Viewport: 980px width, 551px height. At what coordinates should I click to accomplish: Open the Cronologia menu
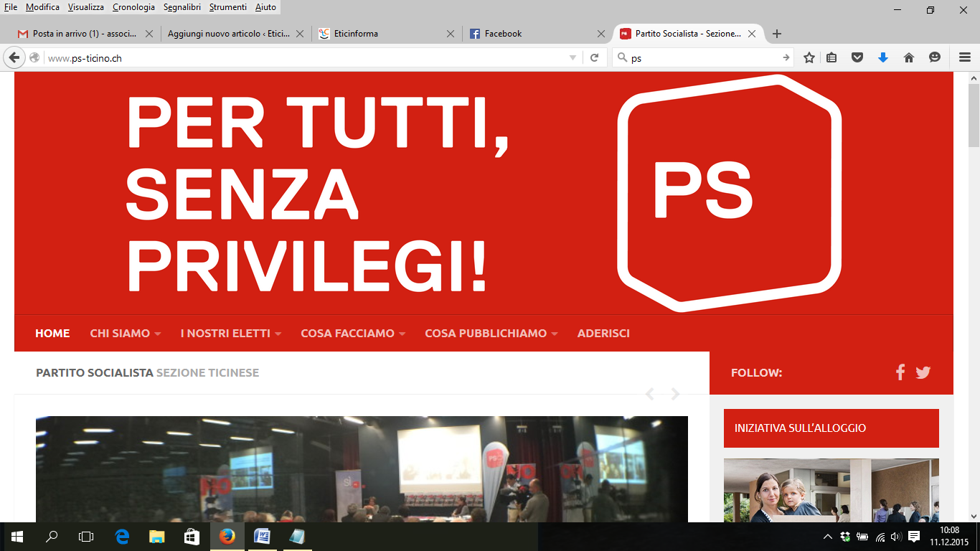[x=133, y=7]
